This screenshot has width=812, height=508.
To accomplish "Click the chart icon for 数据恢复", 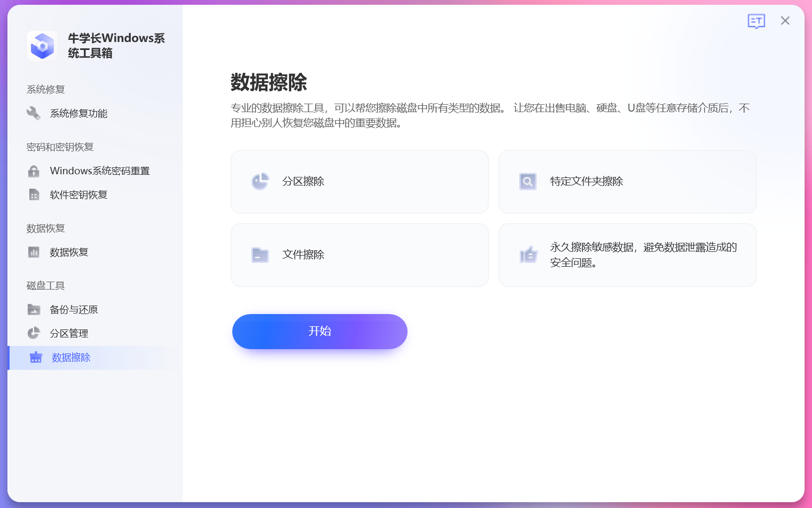I will click(x=33, y=252).
